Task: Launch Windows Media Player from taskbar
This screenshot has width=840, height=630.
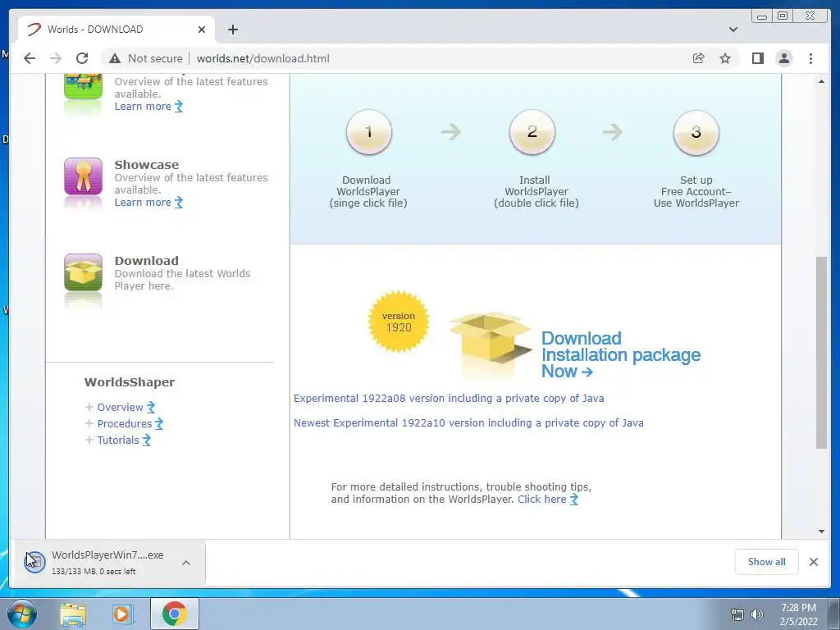Action: click(x=123, y=614)
